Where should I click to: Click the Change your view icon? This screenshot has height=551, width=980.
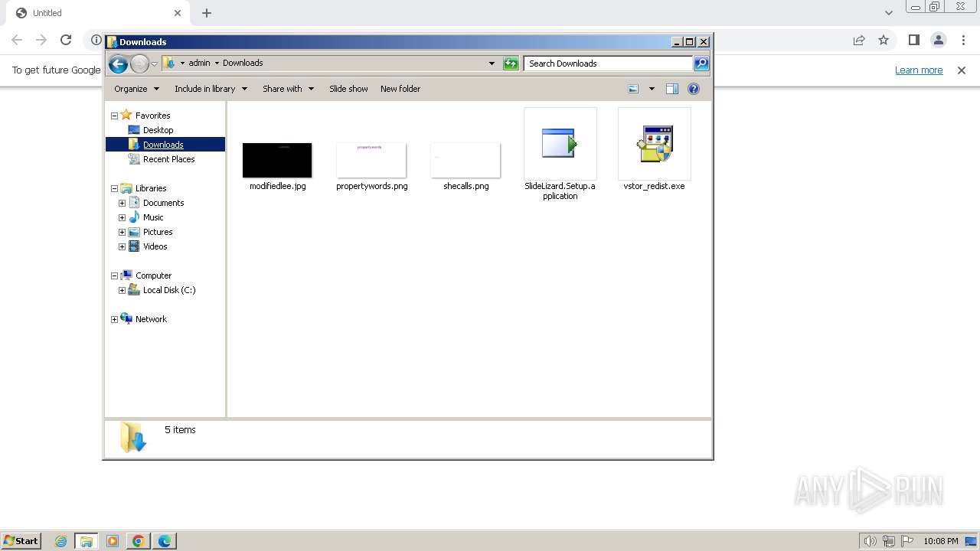tap(633, 89)
